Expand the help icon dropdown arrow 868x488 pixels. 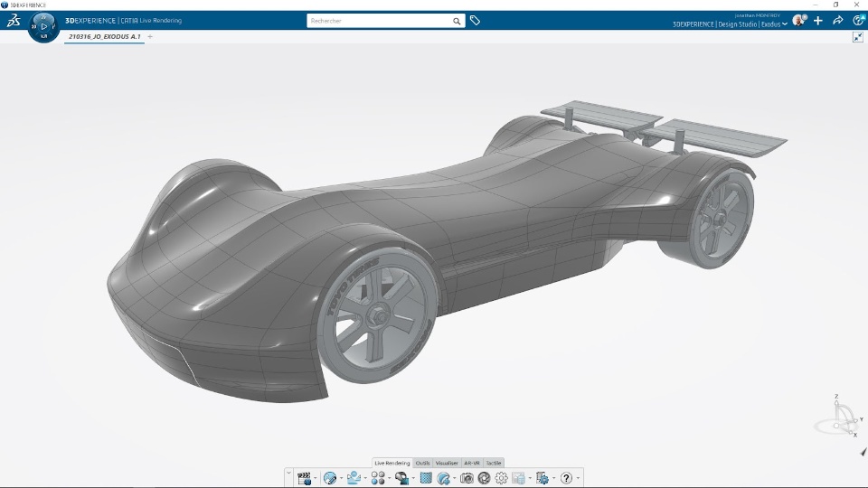(x=578, y=478)
